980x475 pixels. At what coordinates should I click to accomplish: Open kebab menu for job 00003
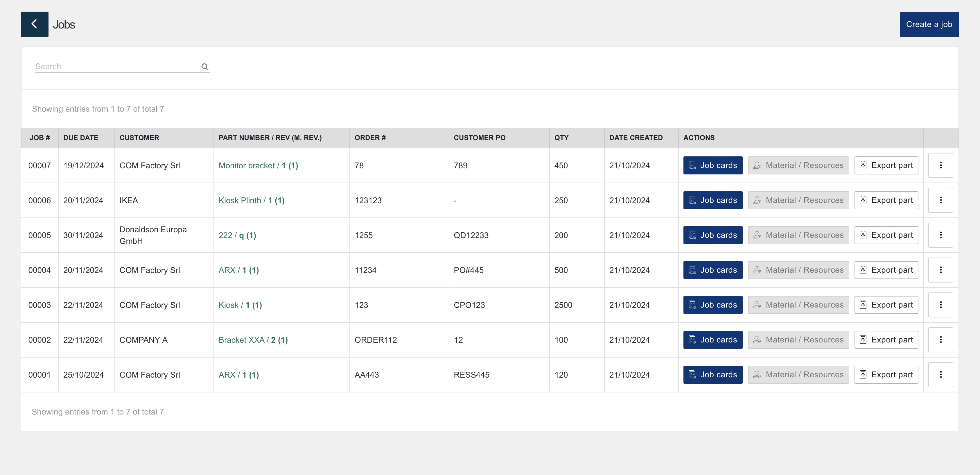pyautogui.click(x=940, y=305)
